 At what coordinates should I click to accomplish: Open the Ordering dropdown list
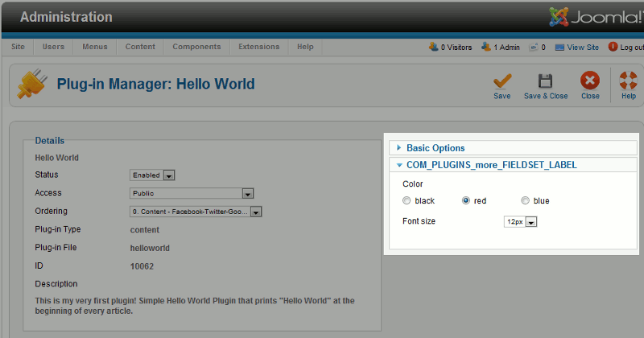[197, 212]
